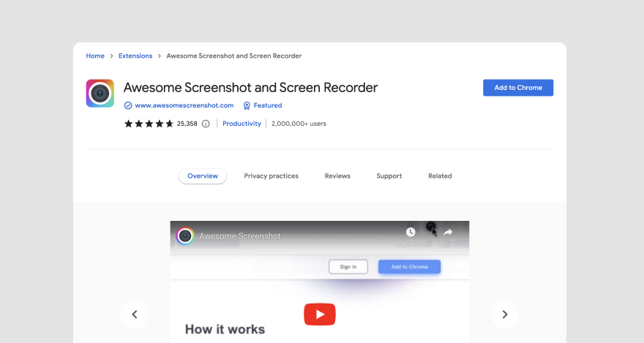
Task: Switch to the Privacy practices tab
Action: tap(271, 176)
